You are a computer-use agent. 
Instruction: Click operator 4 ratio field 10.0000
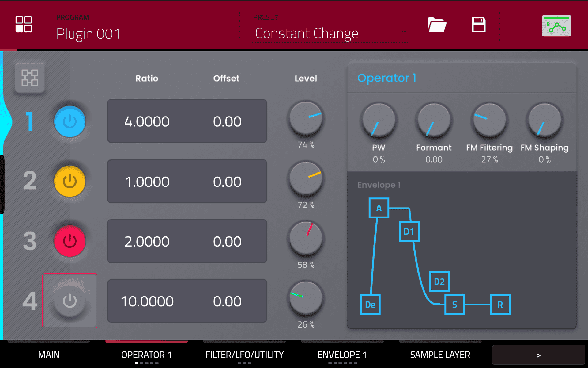pos(147,301)
